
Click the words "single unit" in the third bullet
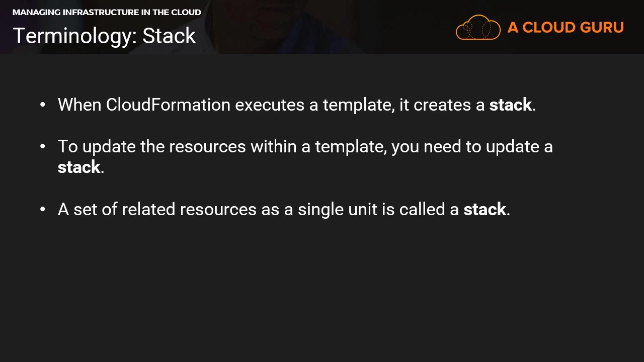pyautogui.click(x=337, y=209)
